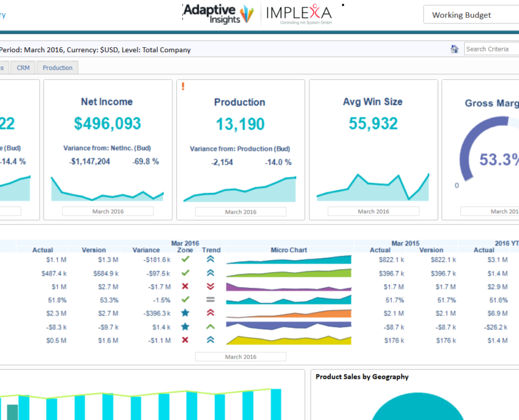Click flat trend equals icon in 53.3% row
Screen dimensions: 519x420
211,300
